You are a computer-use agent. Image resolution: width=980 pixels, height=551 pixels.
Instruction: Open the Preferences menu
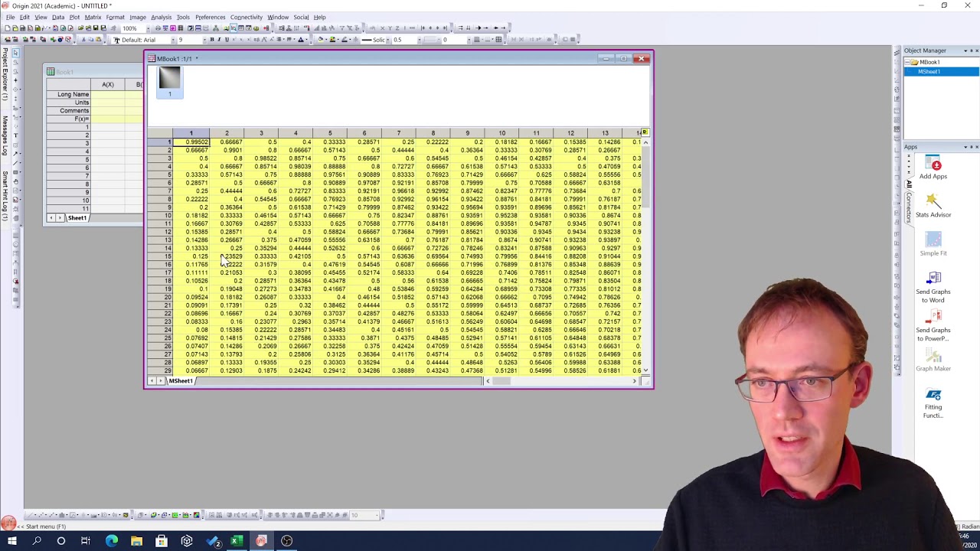pyautogui.click(x=210, y=17)
